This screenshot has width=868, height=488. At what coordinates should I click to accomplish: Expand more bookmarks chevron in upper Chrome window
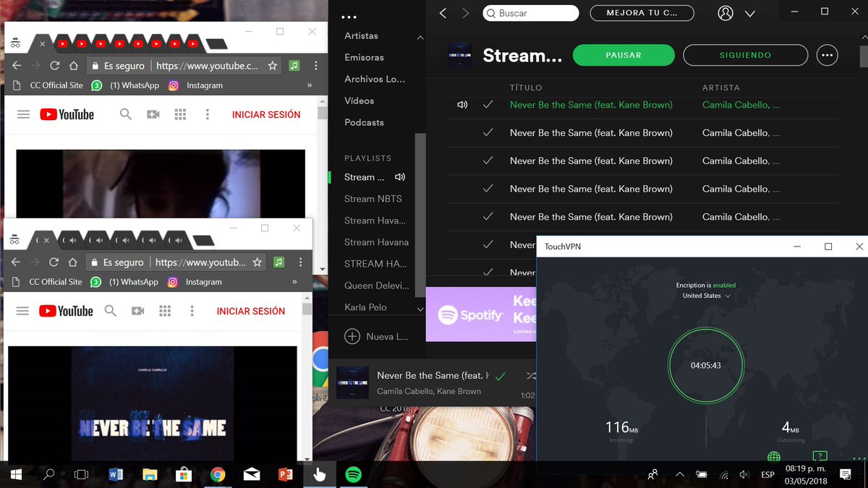click(310, 85)
